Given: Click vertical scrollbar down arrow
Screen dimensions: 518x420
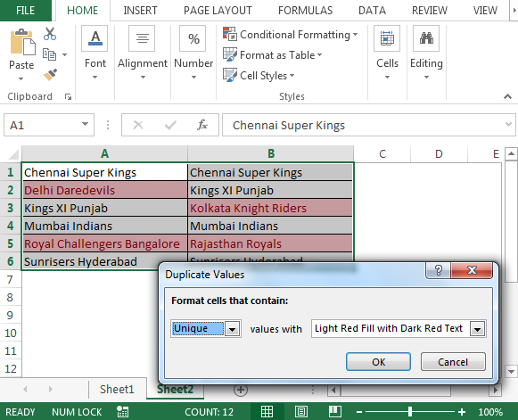Looking at the screenshot, I should pyautogui.click(x=511, y=371).
